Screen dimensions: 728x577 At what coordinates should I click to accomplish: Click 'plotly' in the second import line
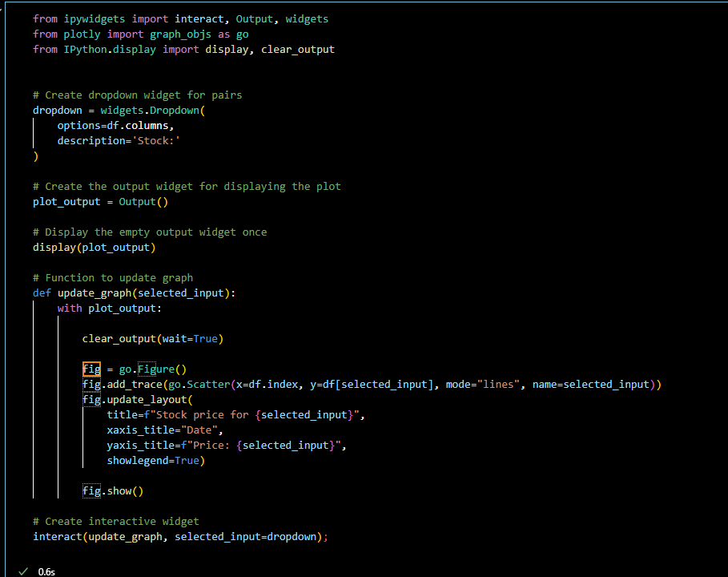click(82, 34)
